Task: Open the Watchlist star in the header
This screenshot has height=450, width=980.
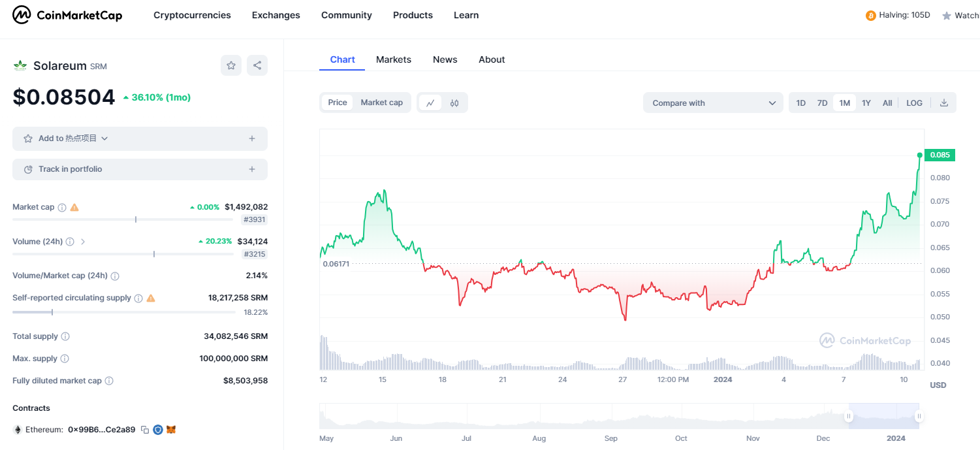Action: click(947, 16)
